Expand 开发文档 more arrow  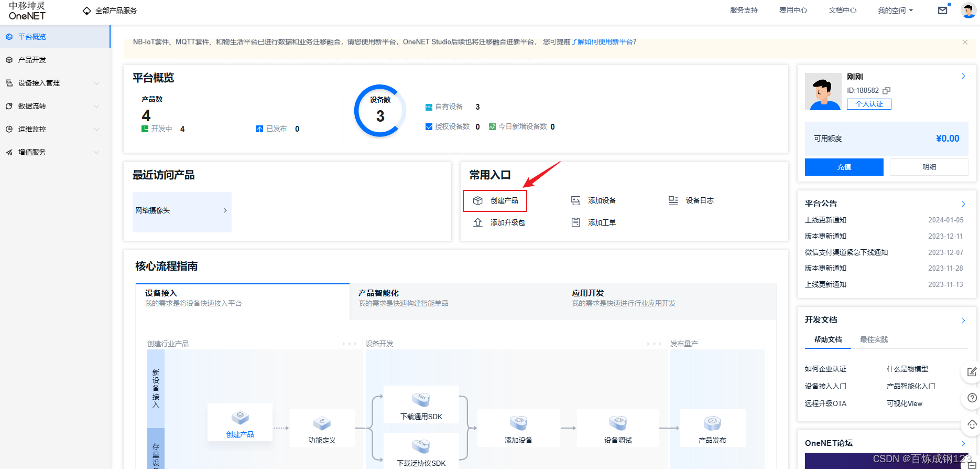pos(963,321)
